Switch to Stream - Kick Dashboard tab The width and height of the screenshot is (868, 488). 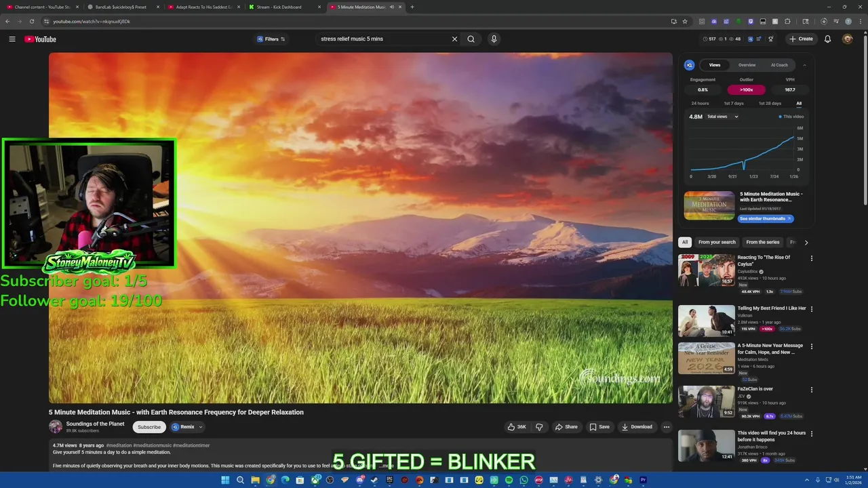pyautogui.click(x=284, y=7)
